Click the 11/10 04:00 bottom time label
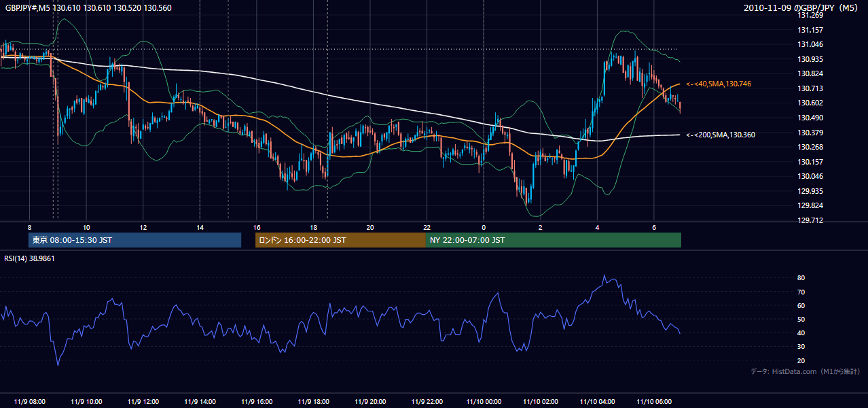 point(598,402)
